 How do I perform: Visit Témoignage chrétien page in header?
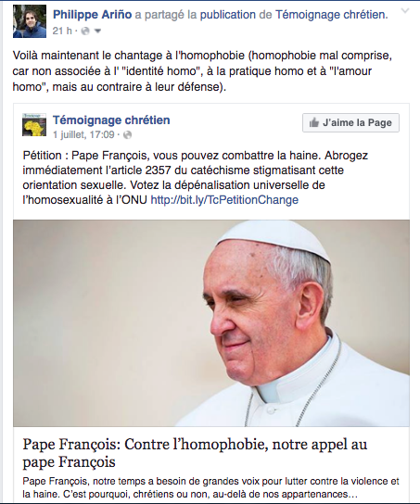[x=332, y=15]
